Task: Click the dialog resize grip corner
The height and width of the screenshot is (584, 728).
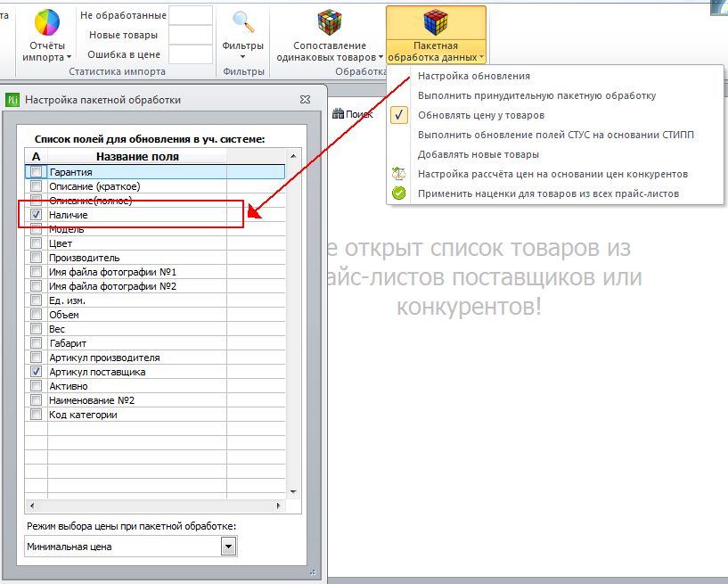Action: pos(313,572)
